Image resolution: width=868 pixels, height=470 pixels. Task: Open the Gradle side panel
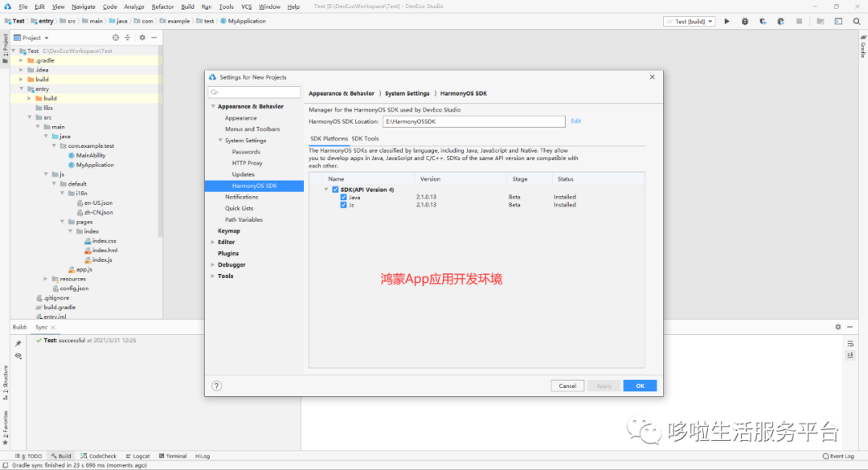tap(862, 47)
